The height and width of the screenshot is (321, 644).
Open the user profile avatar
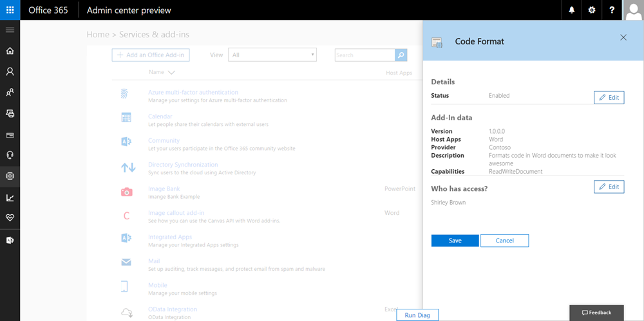(633, 10)
